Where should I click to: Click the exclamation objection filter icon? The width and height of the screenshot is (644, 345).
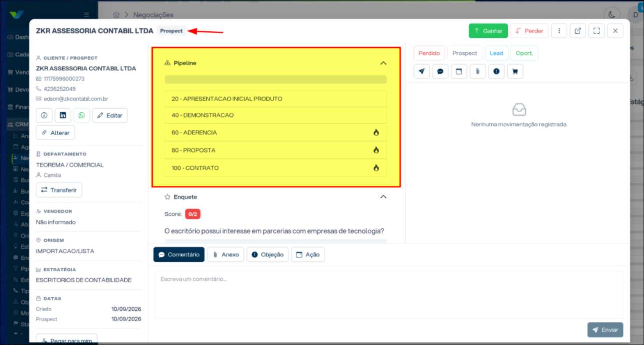(496, 71)
